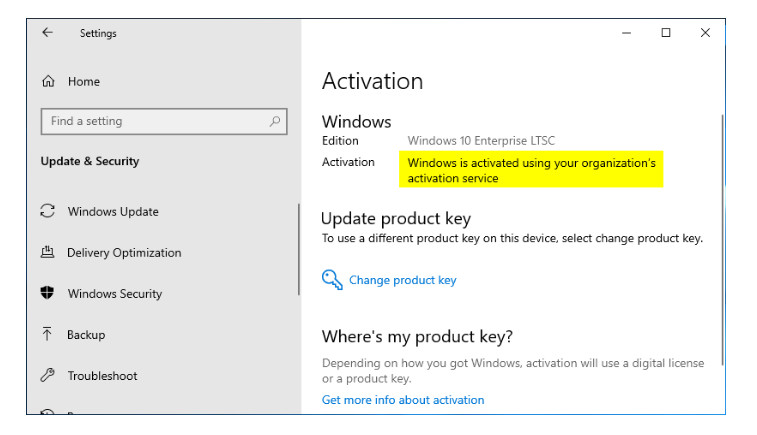This screenshot has width=757, height=435.
Task: Click the Windows Security shield icon
Action: pyautogui.click(x=47, y=293)
